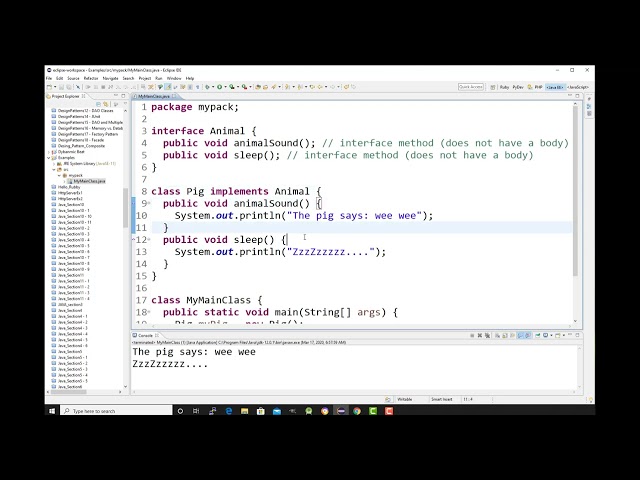640x480 pixels.
Task: Click the Quick Access search field
Action: (471, 87)
